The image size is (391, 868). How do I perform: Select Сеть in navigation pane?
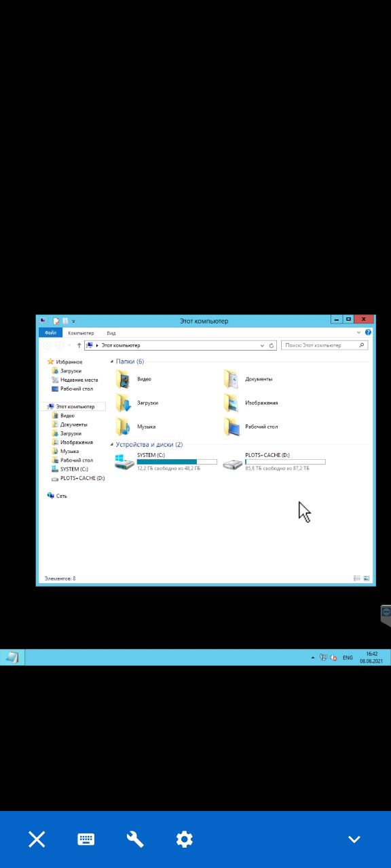click(57, 496)
